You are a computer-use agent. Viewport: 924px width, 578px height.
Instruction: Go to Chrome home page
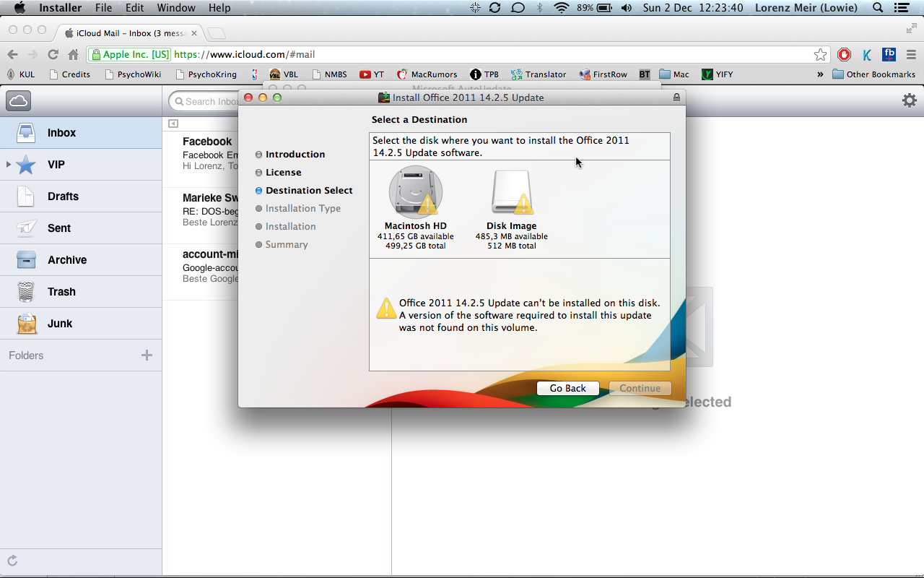tap(73, 54)
